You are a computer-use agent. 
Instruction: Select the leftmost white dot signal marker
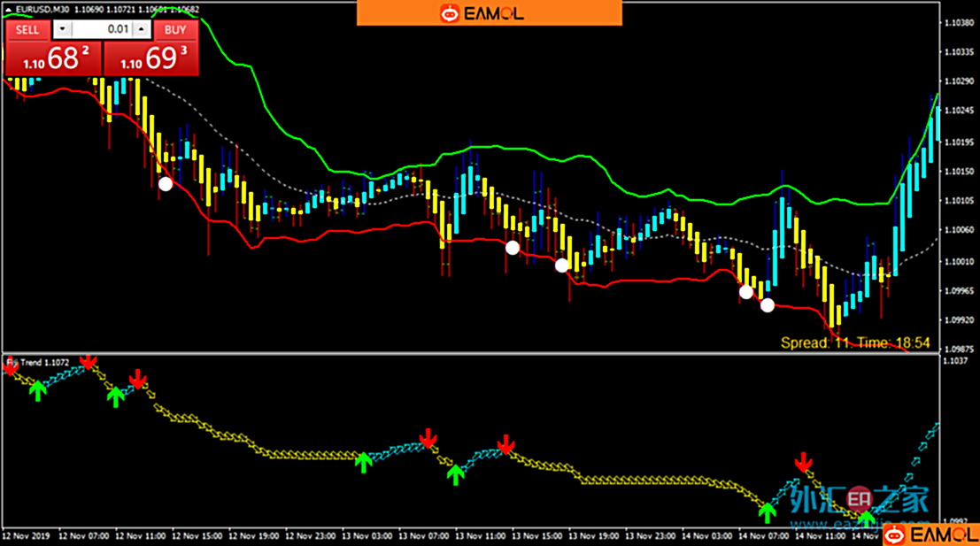tap(165, 184)
